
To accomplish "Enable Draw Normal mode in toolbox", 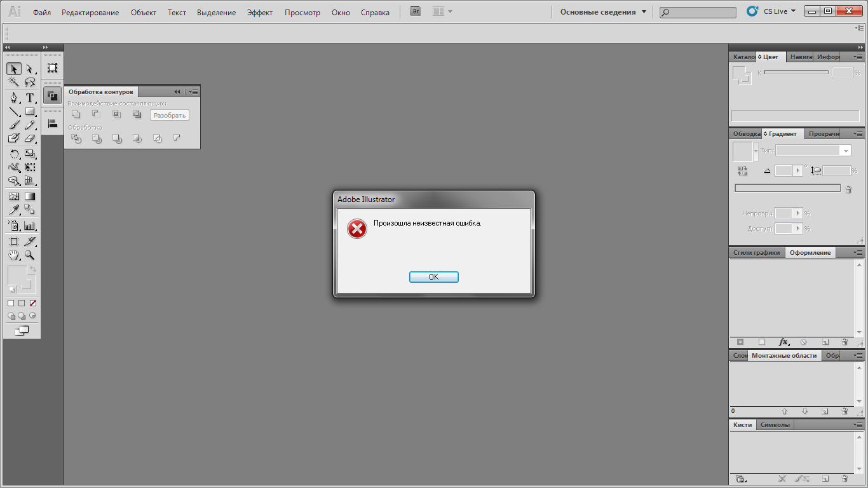I will [x=11, y=316].
